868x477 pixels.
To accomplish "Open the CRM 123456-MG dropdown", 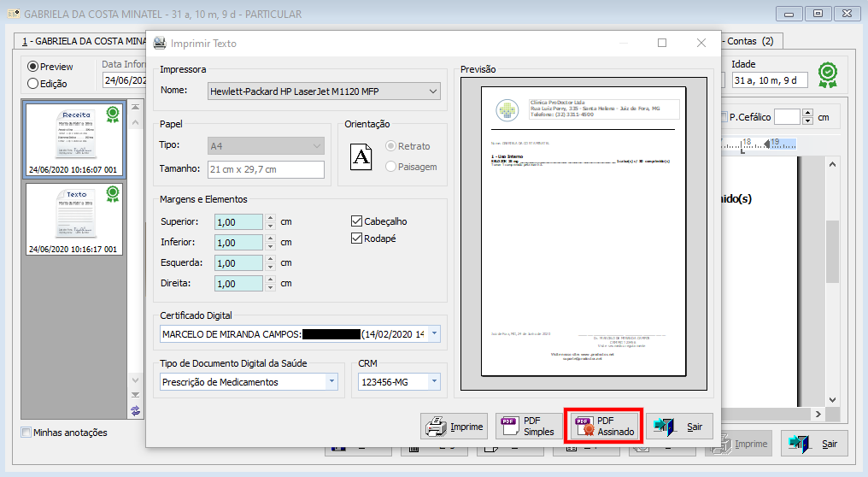I will (435, 382).
